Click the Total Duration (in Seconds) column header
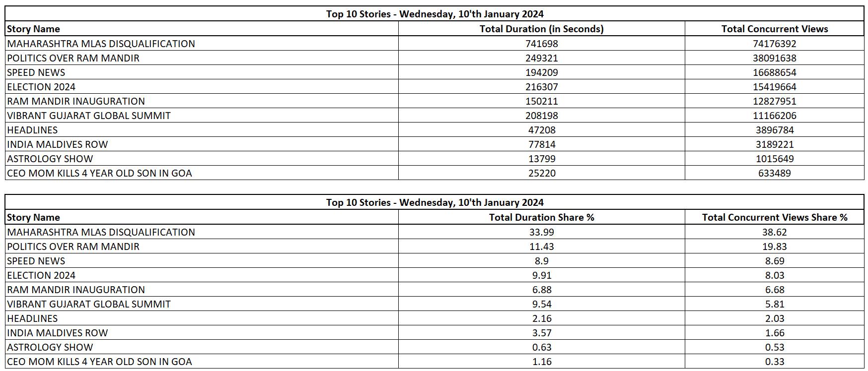868x371 pixels. [541, 29]
